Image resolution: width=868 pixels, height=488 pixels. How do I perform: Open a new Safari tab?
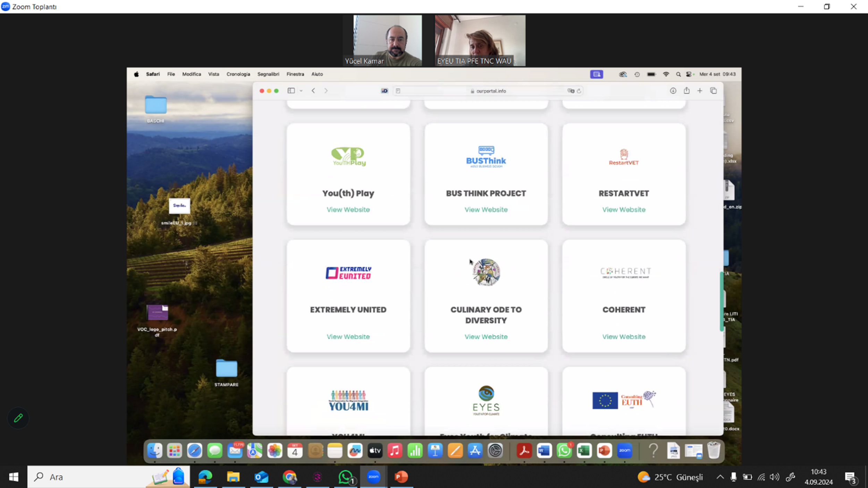click(700, 91)
